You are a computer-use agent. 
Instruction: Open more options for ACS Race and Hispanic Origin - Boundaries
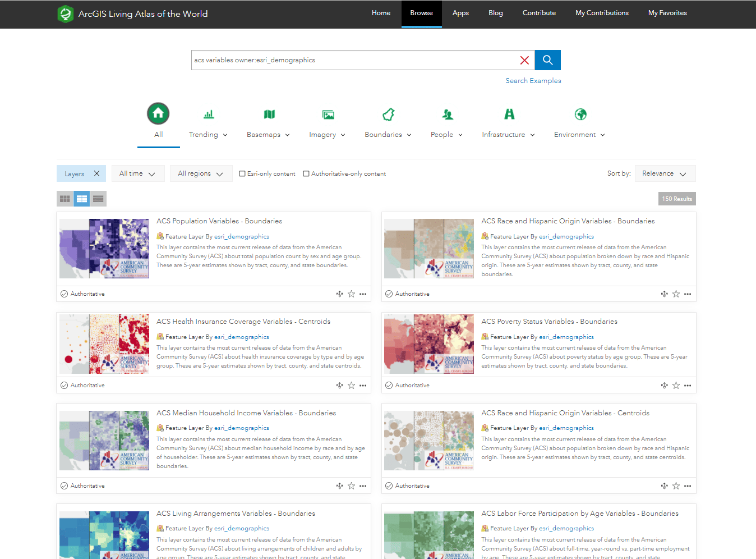point(688,294)
